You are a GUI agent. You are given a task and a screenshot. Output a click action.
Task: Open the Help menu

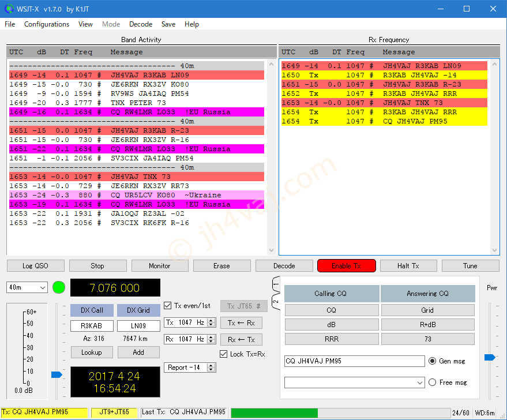click(x=191, y=24)
